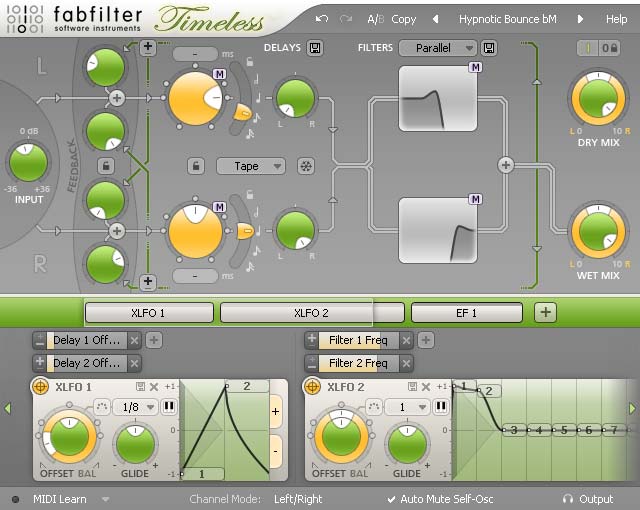
Task: Save filter settings with FILTERS disk icon
Action: (489, 48)
